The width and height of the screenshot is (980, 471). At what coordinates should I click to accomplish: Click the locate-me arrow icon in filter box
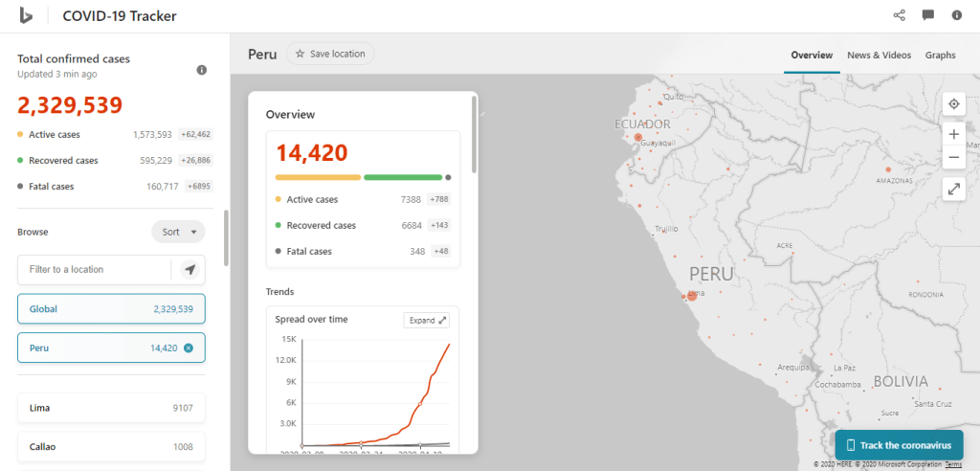(x=190, y=270)
